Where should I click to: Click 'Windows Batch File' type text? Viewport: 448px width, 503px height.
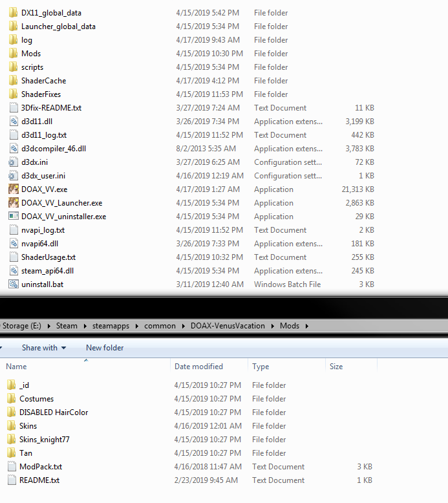pos(287,284)
